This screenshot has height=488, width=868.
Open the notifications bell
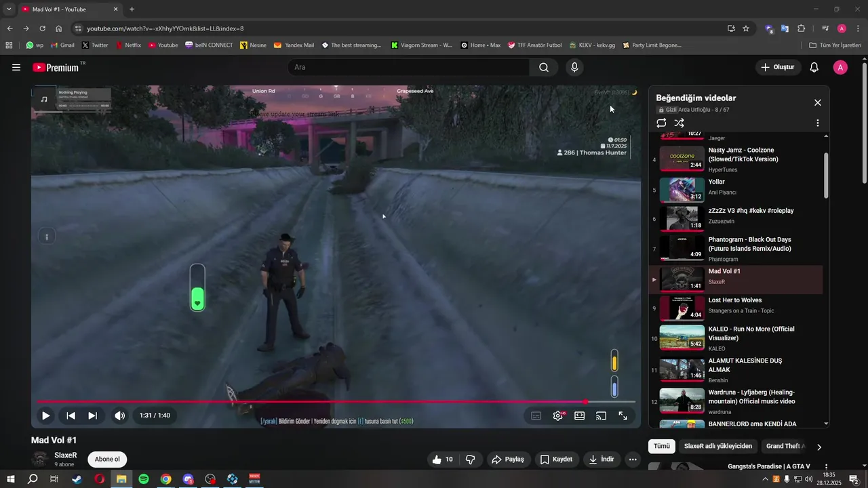(x=814, y=67)
